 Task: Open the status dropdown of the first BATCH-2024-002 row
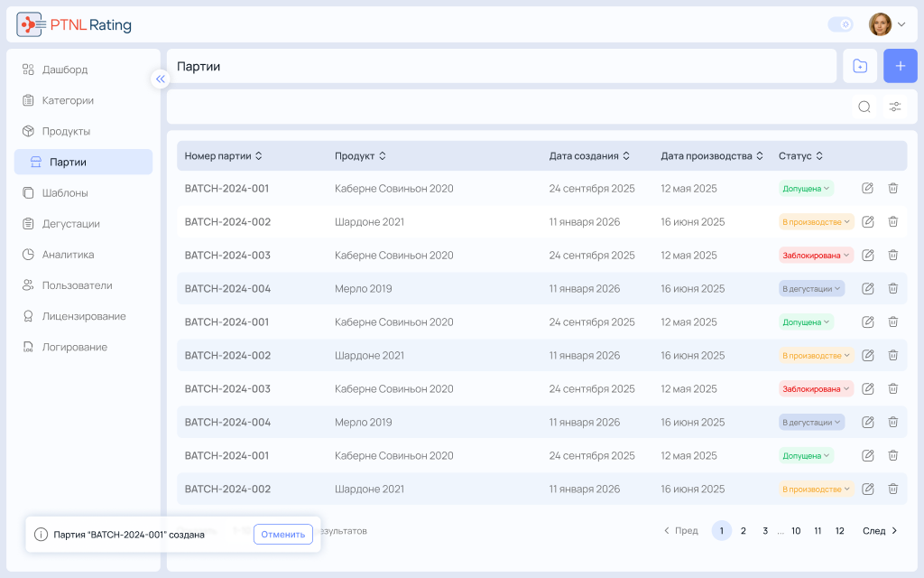pos(816,222)
